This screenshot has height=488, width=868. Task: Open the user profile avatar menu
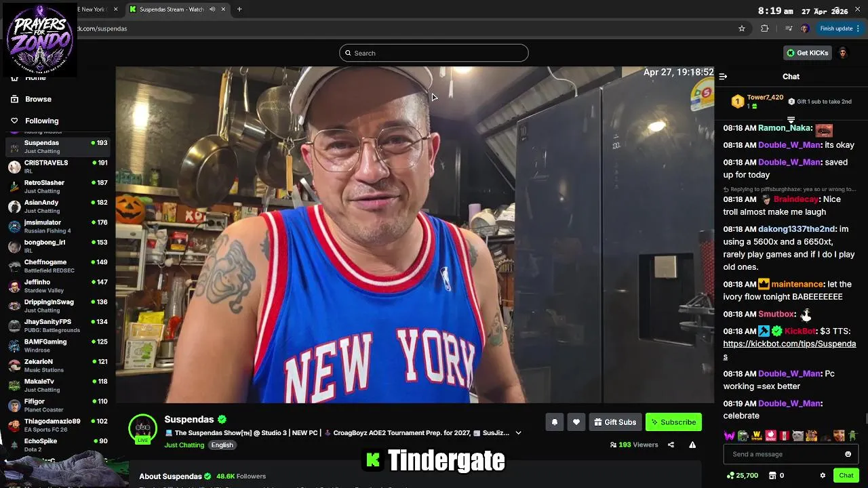tap(843, 53)
